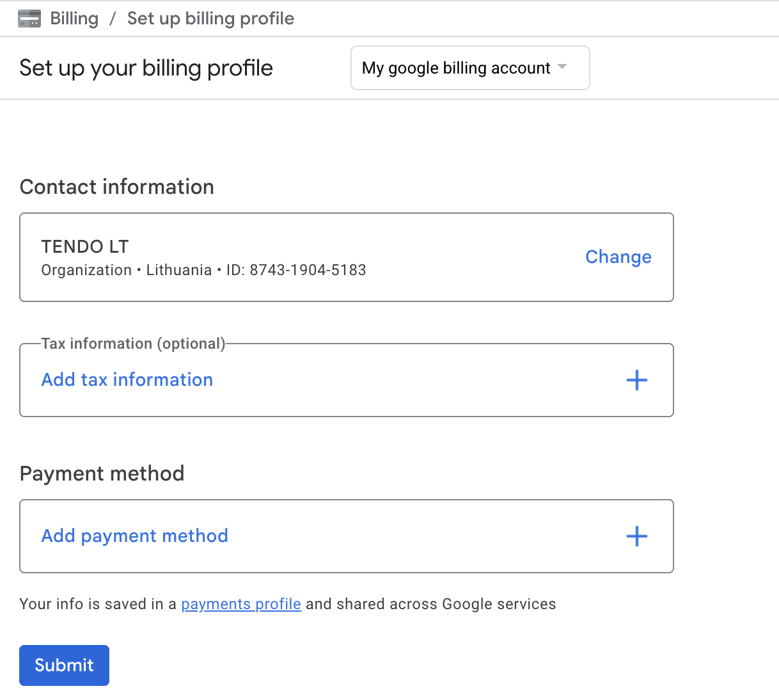Viewport: 779px width, 700px height.
Task: Click the 'Add payment method' text
Action: (x=135, y=536)
